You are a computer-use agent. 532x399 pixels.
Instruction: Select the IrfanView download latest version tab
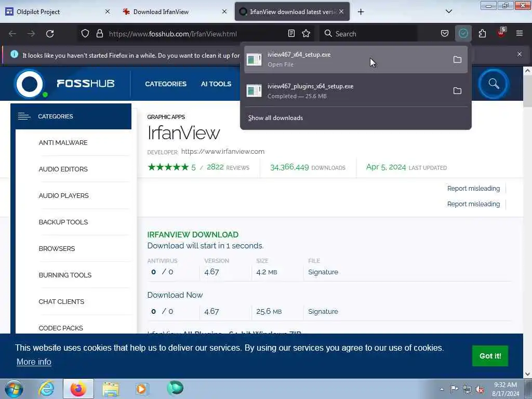tap(292, 11)
